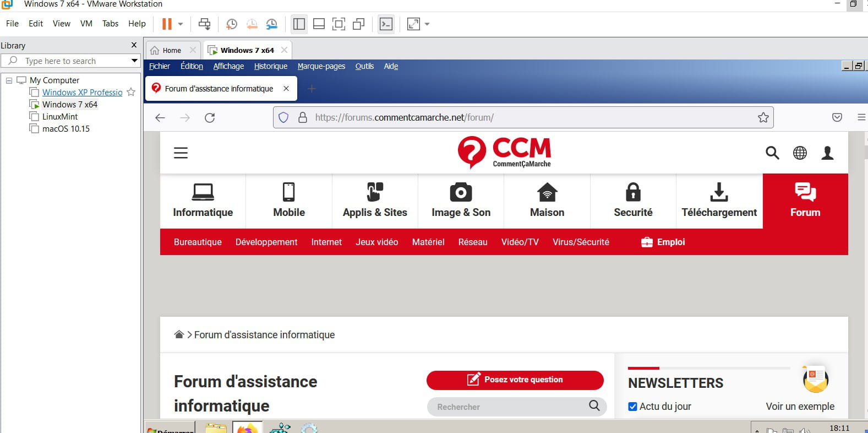Open the VMware VM menu
This screenshot has height=433, width=868.
pyautogui.click(x=86, y=24)
